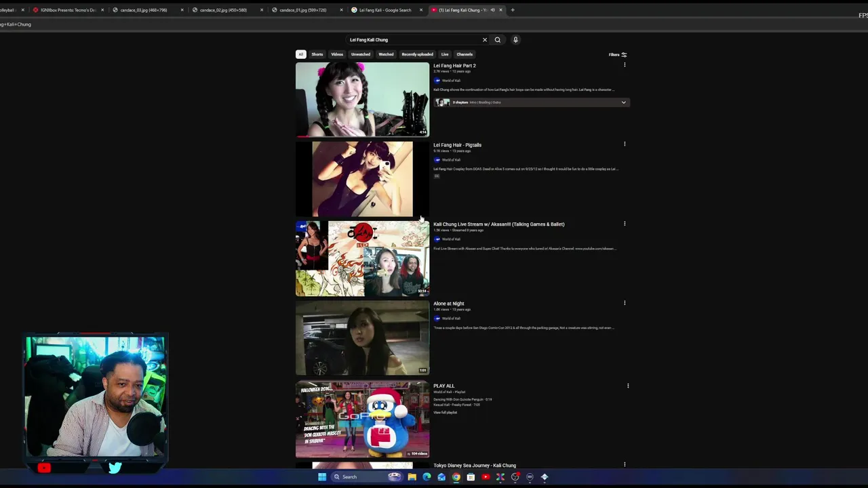The width and height of the screenshot is (868, 488).
Task: Open the Alone at Night video title
Action: (x=448, y=304)
